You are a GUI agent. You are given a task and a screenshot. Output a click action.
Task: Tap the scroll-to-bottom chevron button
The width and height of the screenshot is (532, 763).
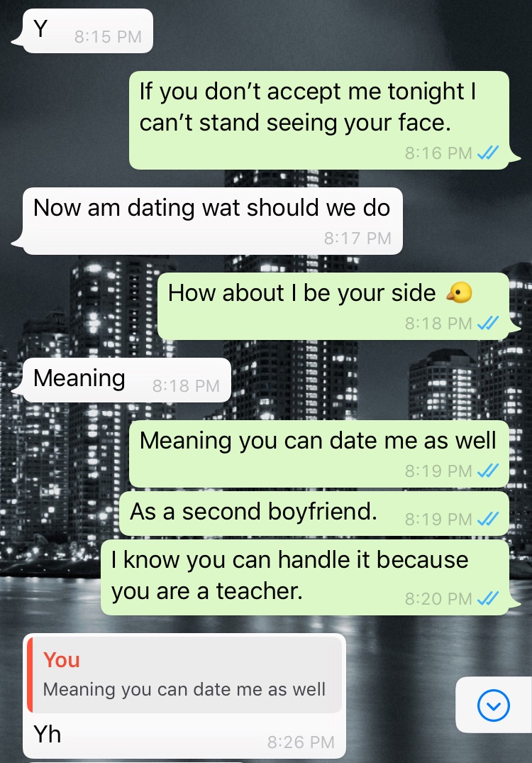tap(494, 705)
